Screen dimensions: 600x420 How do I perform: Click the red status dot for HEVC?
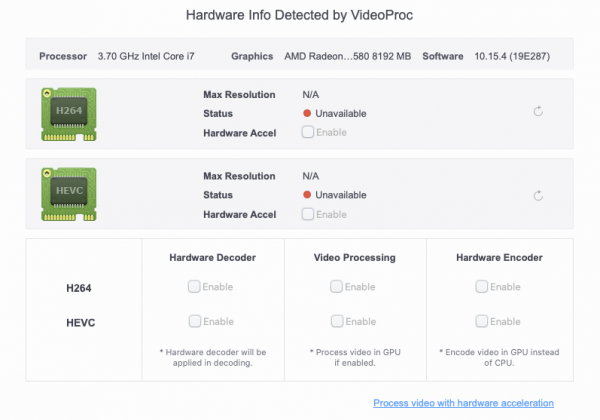(307, 195)
